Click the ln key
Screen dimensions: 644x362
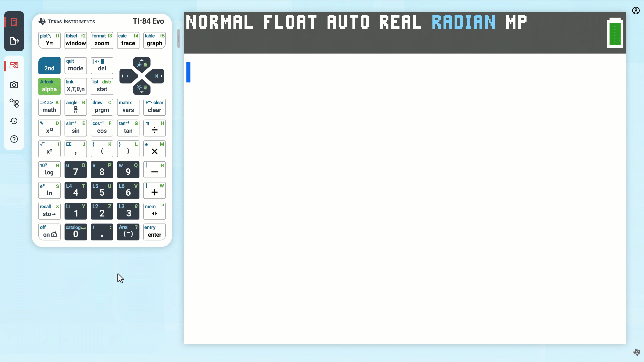pyautogui.click(x=50, y=191)
